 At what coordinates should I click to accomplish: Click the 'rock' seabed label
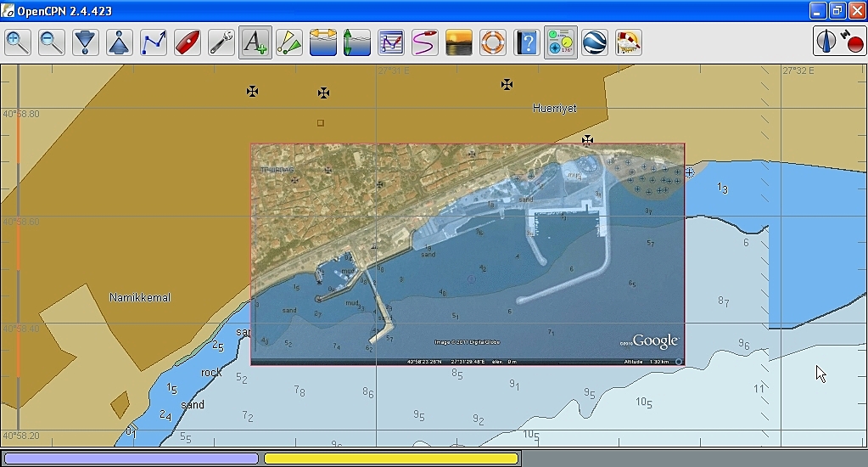tap(211, 373)
